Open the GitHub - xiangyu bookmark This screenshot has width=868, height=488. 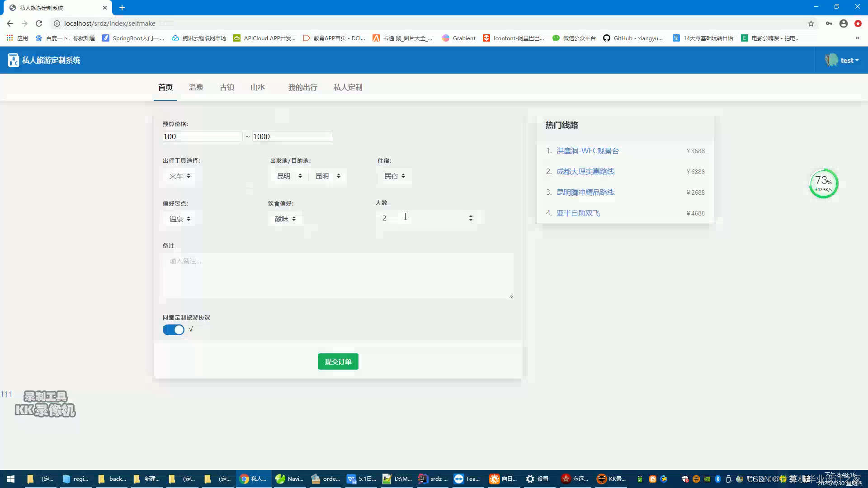tap(634, 38)
